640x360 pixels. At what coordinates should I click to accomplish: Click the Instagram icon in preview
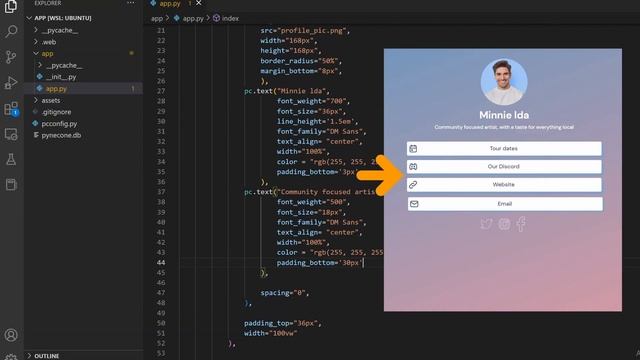tap(504, 224)
